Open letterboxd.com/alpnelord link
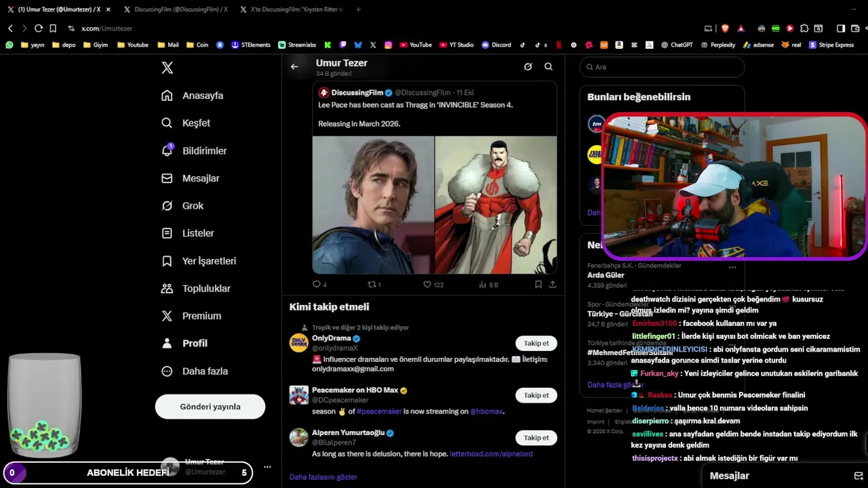Image resolution: width=868 pixels, height=488 pixels. (x=491, y=454)
